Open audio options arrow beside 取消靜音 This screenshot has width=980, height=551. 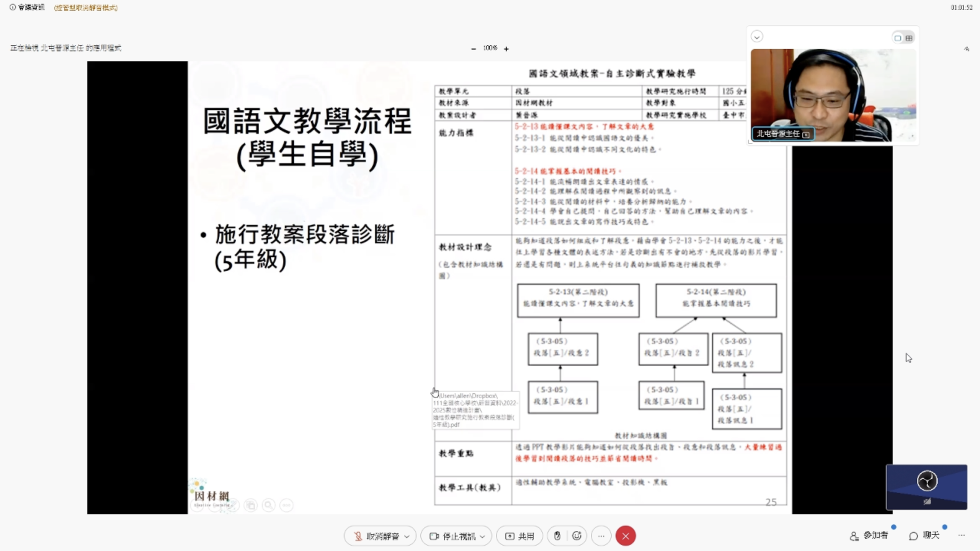pos(407,536)
